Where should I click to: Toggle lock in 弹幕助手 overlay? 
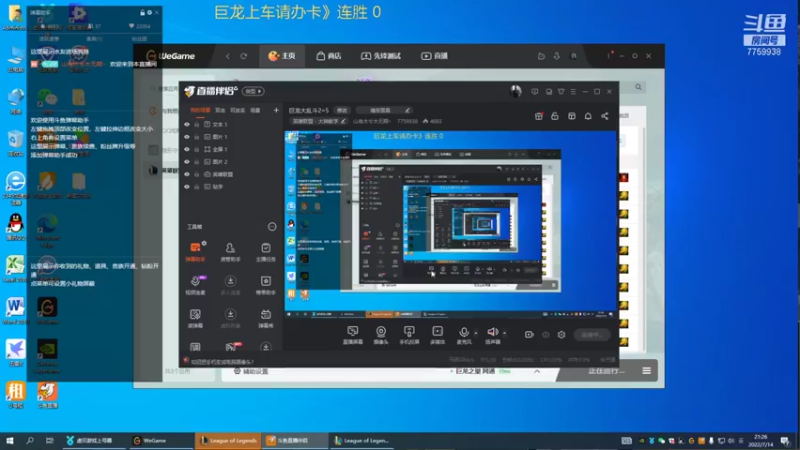click(142, 12)
